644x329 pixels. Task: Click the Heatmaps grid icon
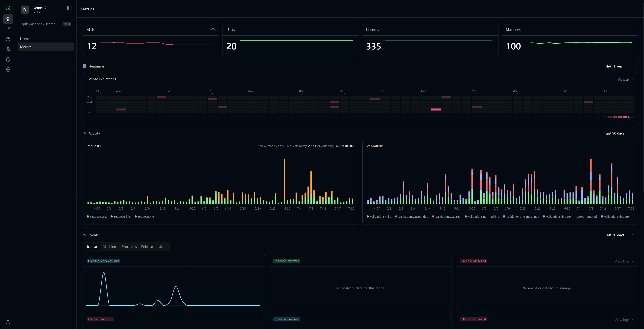pos(85,66)
